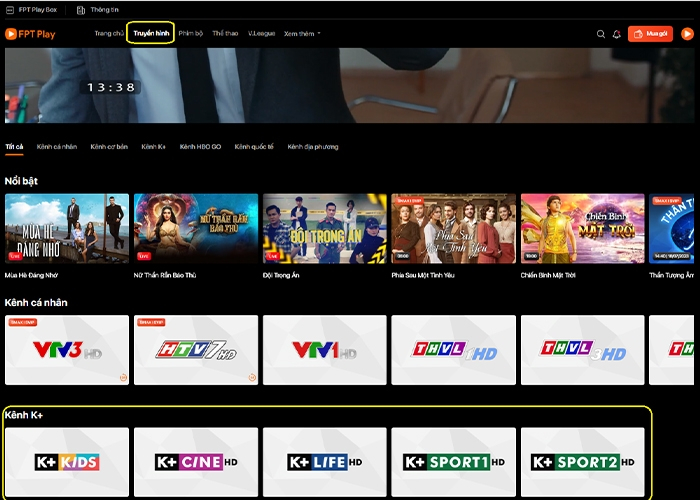
Task: Click the timeshift icon on HTV7 HD card
Action: (x=252, y=378)
